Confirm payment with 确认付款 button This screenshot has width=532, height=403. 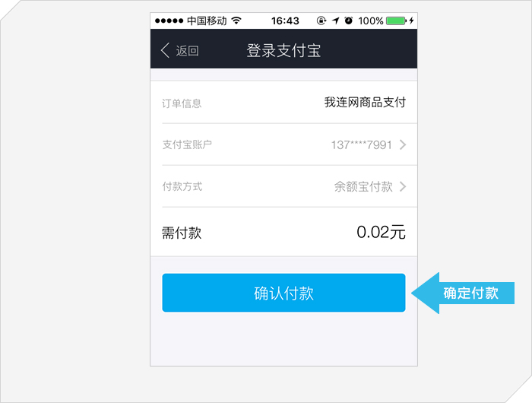pos(283,293)
